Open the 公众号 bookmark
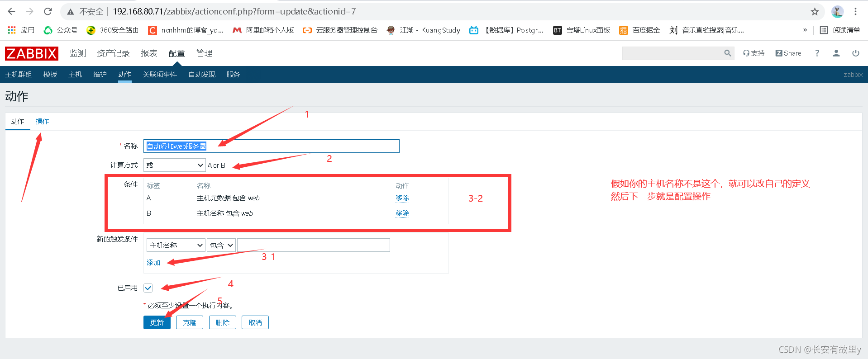 point(61,30)
